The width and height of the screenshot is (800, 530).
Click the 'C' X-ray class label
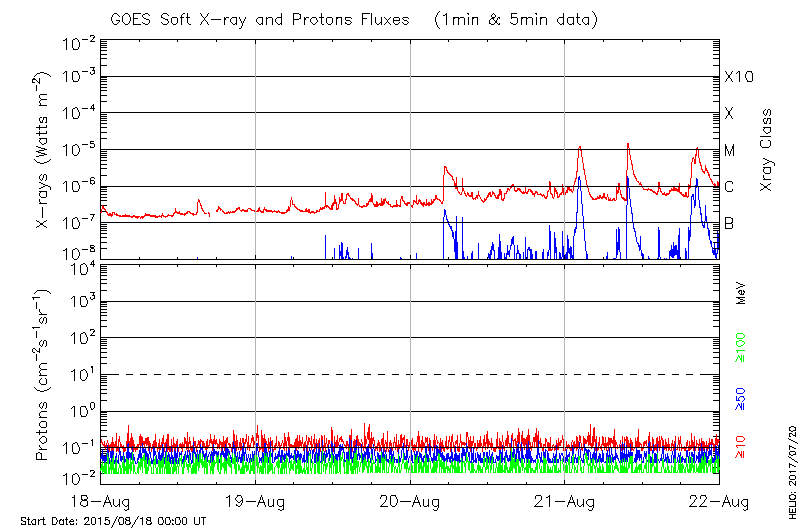(x=730, y=187)
